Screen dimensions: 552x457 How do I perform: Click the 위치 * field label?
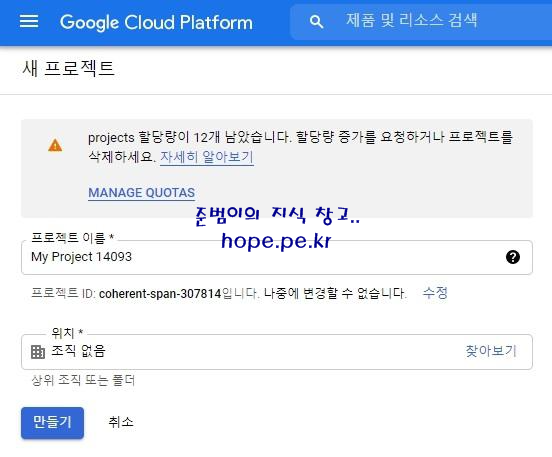(67, 332)
